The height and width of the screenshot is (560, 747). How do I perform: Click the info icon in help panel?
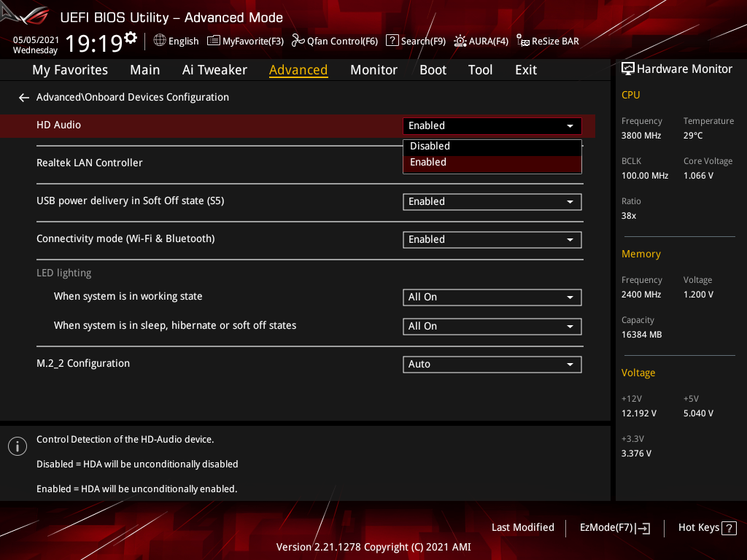click(x=18, y=446)
